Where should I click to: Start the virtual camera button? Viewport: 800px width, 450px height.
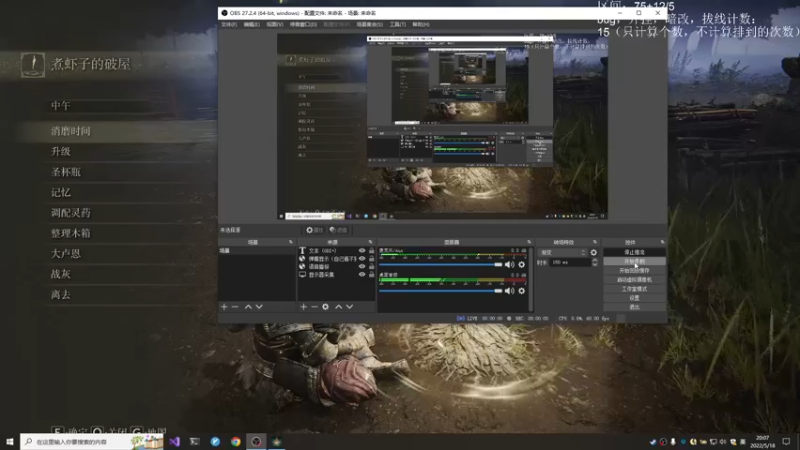coord(634,280)
